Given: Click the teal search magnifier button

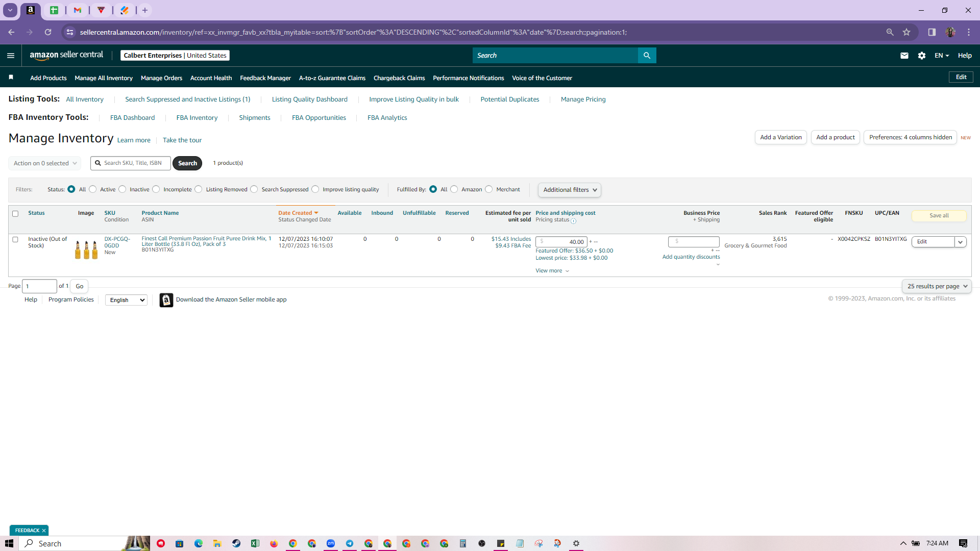Looking at the screenshot, I should (x=647, y=56).
